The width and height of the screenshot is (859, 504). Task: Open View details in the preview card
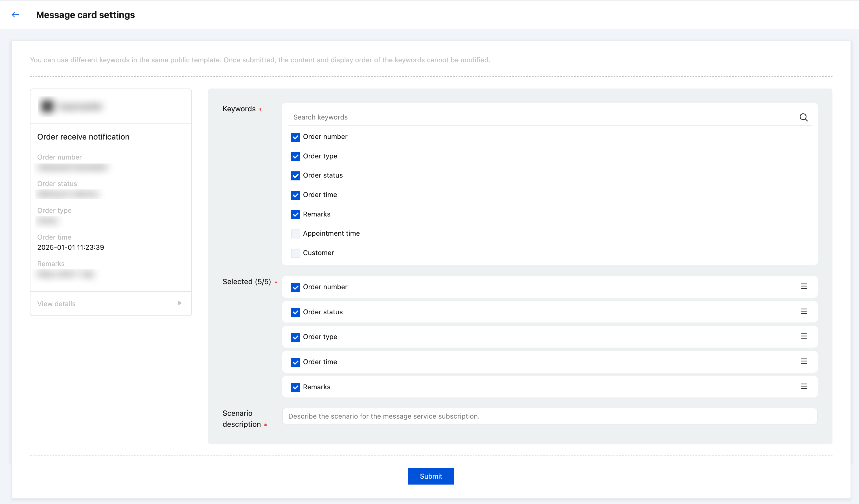point(57,304)
